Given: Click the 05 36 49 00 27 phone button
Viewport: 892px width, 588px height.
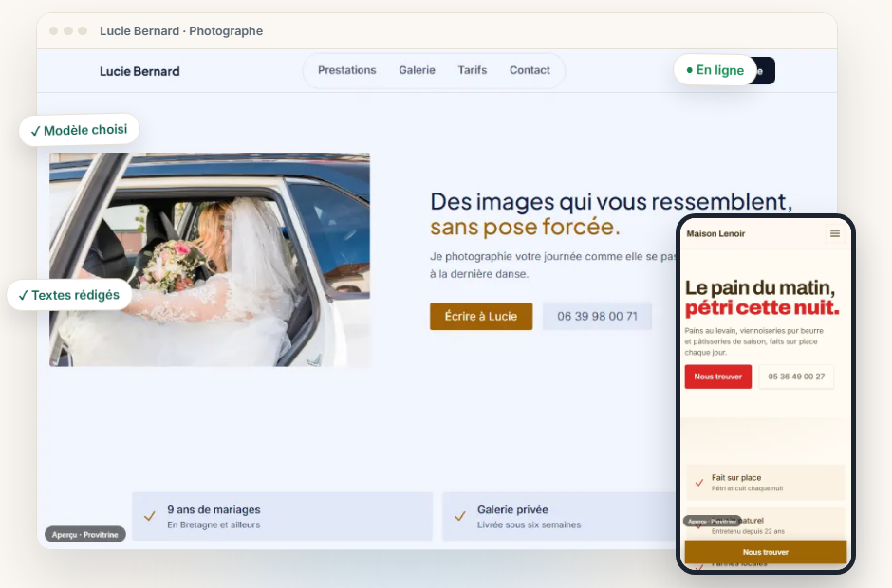Looking at the screenshot, I should coord(796,377).
